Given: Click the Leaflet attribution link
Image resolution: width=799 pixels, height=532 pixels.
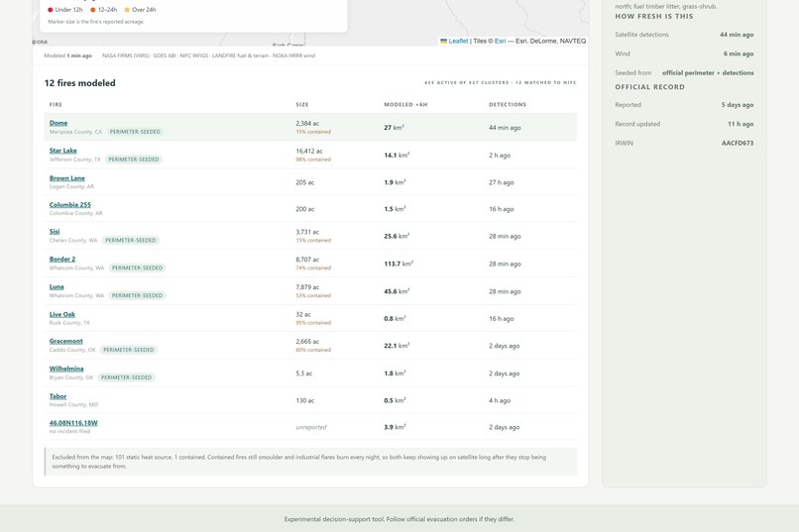Looking at the screenshot, I should click(458, 41).
